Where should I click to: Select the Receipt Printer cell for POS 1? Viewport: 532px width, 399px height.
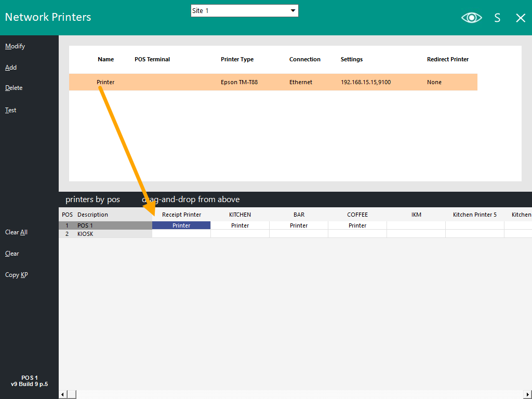pos(181,225)
